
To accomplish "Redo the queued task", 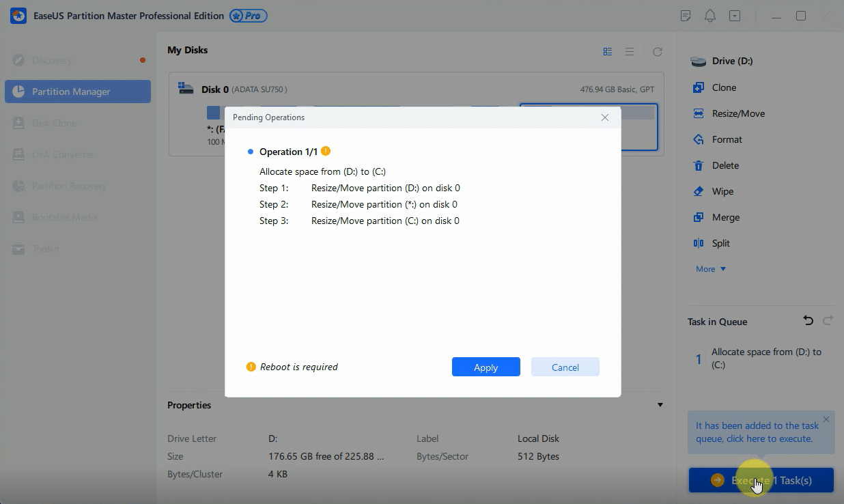I will click(828, 321).
